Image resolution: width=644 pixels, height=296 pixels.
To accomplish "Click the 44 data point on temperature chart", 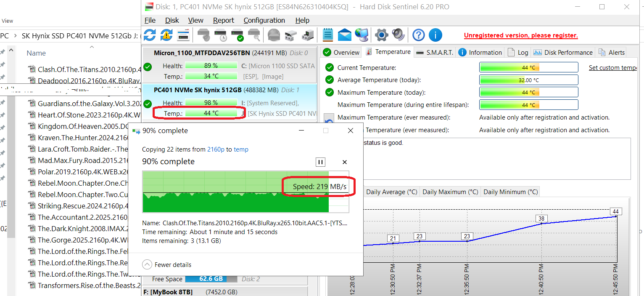I will point(616,211).
